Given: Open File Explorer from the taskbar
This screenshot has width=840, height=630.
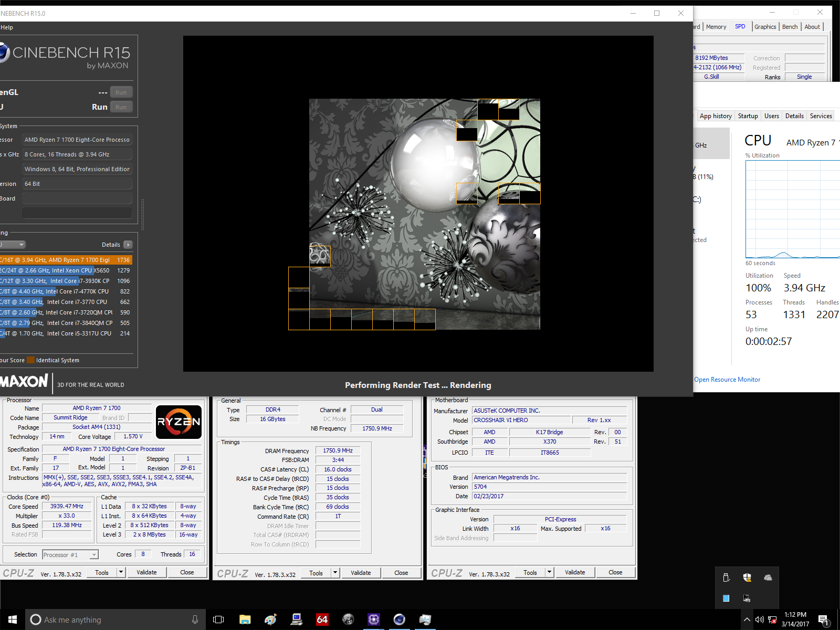Looking at the screenshot, I should click(245, 619).
